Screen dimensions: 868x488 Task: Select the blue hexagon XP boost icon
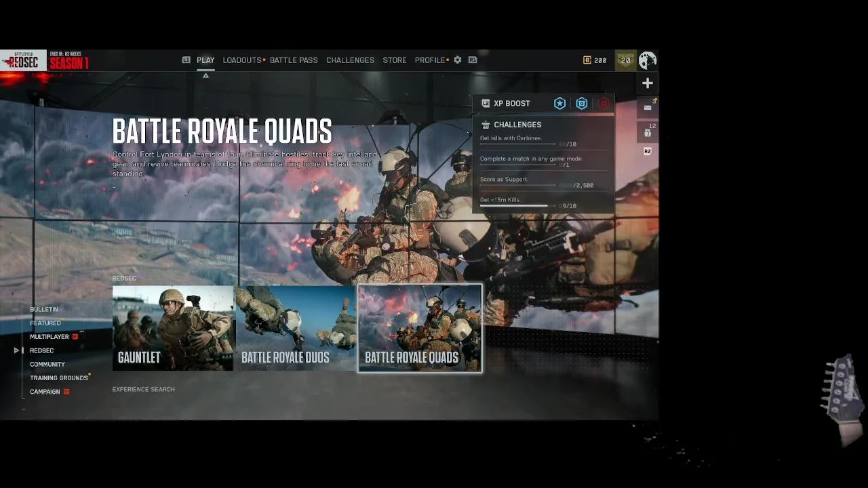click(582, 103)
